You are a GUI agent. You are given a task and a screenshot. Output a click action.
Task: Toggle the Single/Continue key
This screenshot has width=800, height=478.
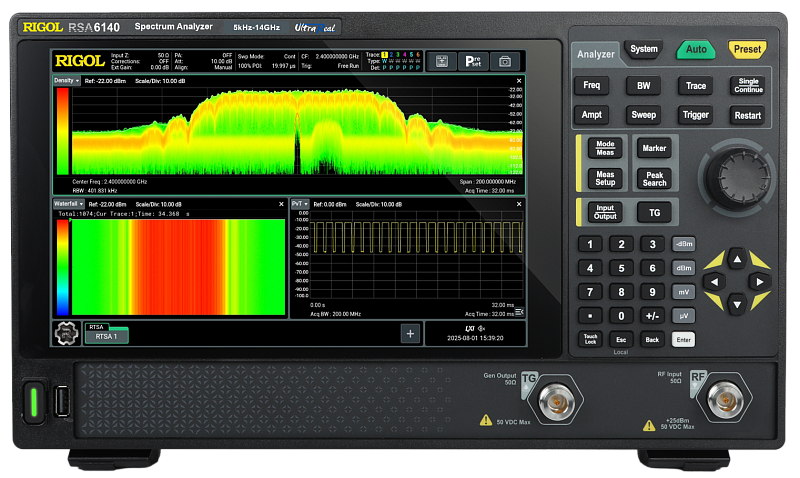coord(748,85)
